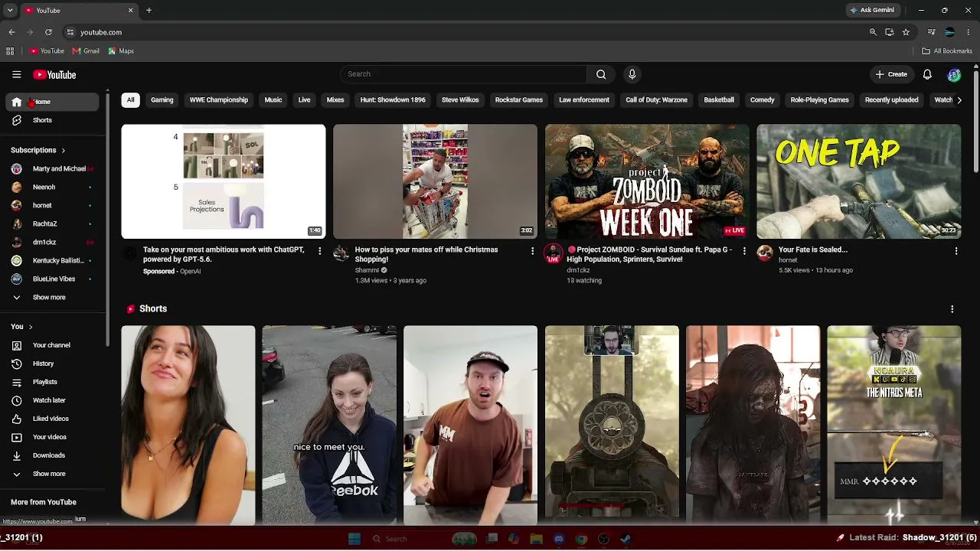Open a new browser tab
The width and height of the screenshot is (980, 551).
pyautogui.click(x=149, y=10)
